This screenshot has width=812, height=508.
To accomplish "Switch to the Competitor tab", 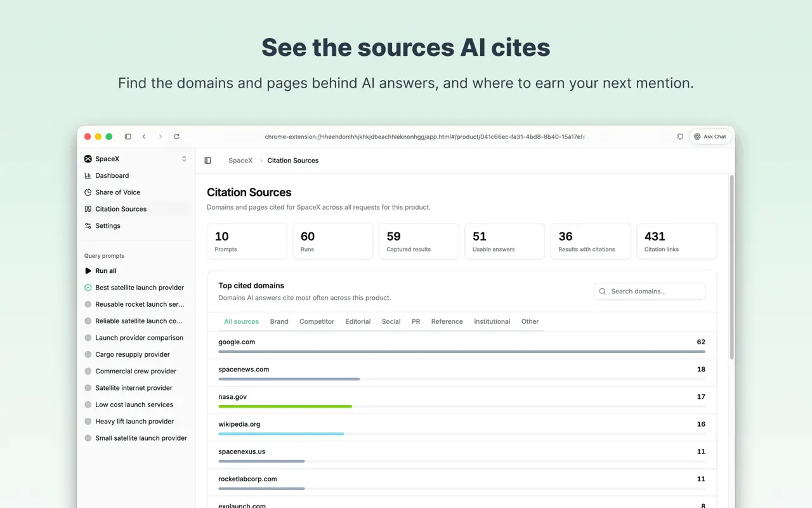I will pyautogui.click(x=317, y=321).
